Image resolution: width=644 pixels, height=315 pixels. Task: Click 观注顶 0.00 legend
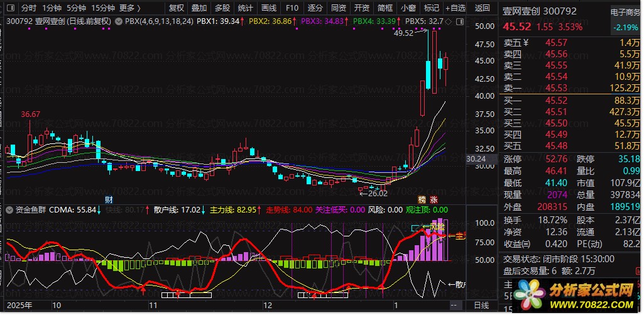click(427, 210)
